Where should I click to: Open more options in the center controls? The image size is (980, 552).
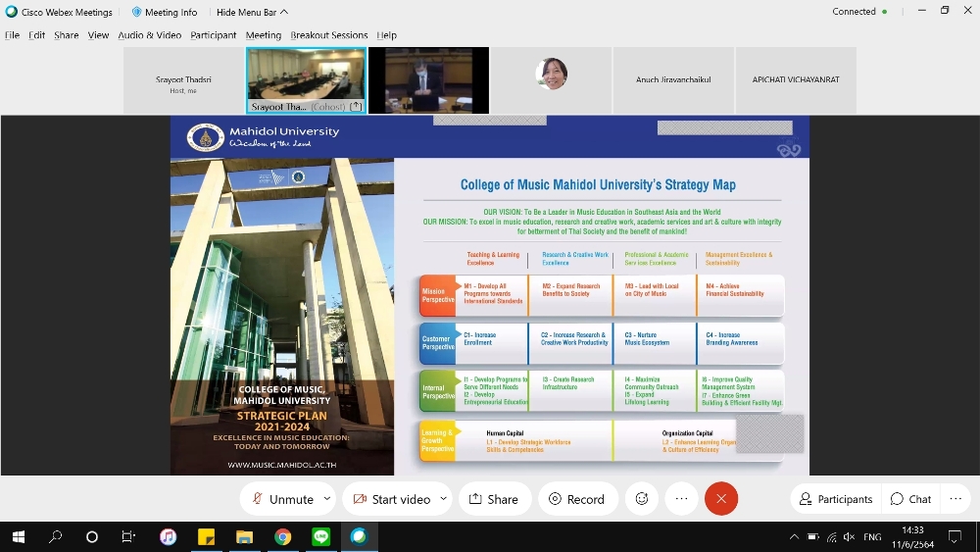click(x=682, y=499)
